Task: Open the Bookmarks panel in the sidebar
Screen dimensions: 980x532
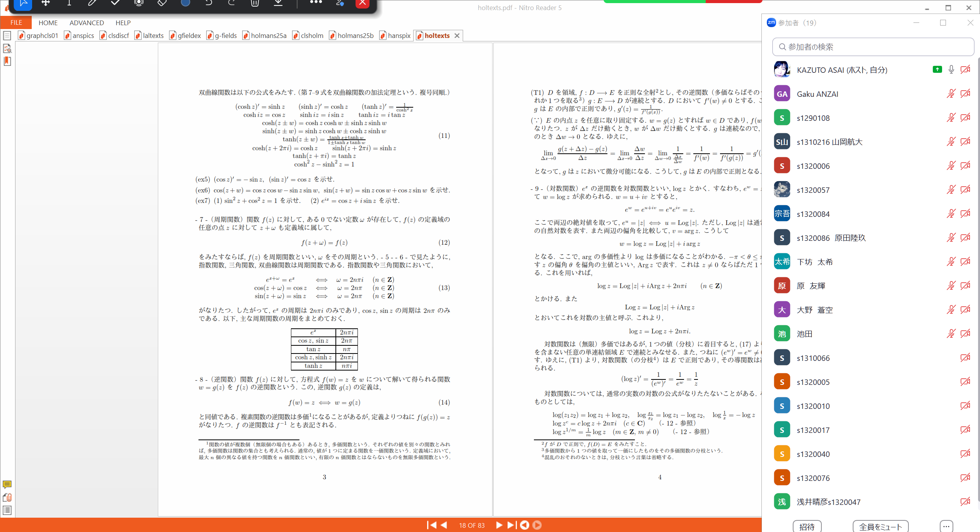Action: [x=7, y=61]
